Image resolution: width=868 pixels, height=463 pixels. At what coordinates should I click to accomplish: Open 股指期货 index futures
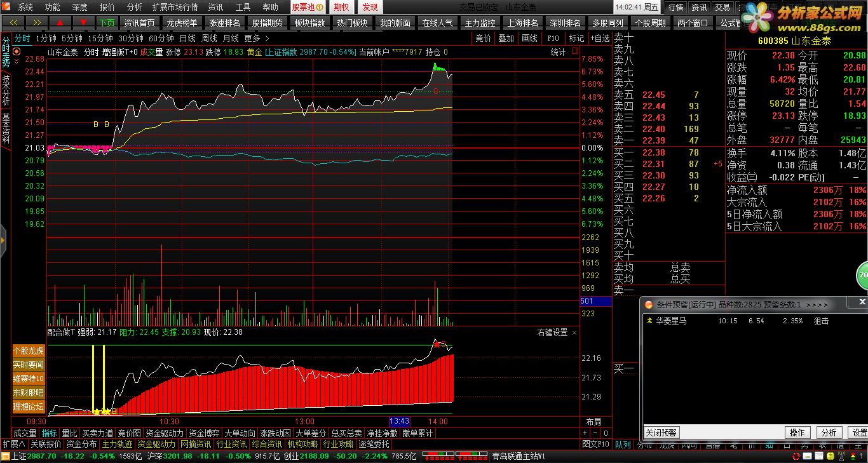267,22
